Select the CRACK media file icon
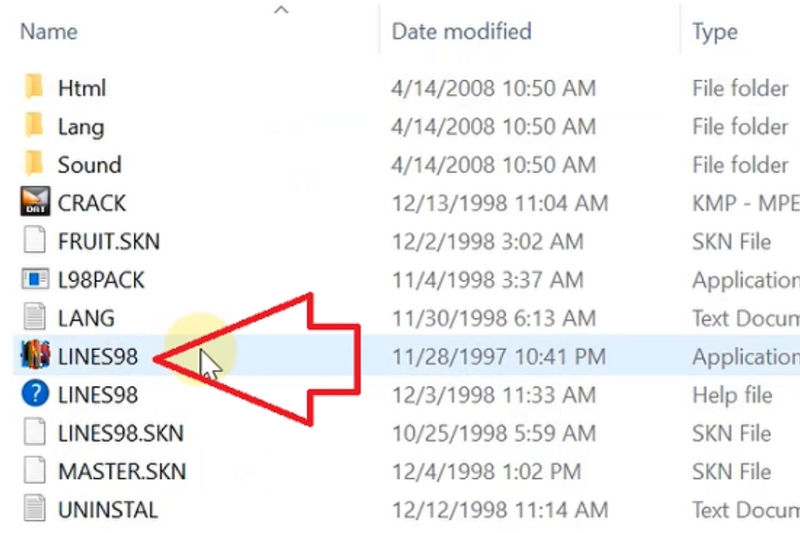Screen dimensions: 800x533 pos(34,203)
